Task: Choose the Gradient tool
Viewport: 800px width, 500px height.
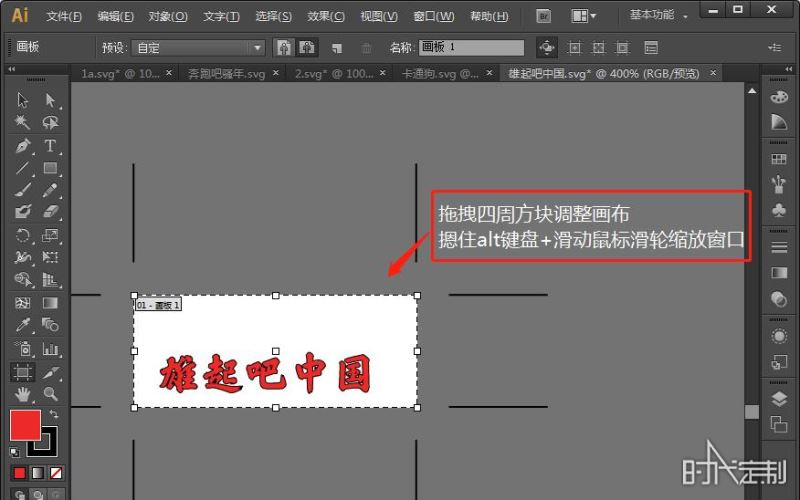Action: pos(50,303)
